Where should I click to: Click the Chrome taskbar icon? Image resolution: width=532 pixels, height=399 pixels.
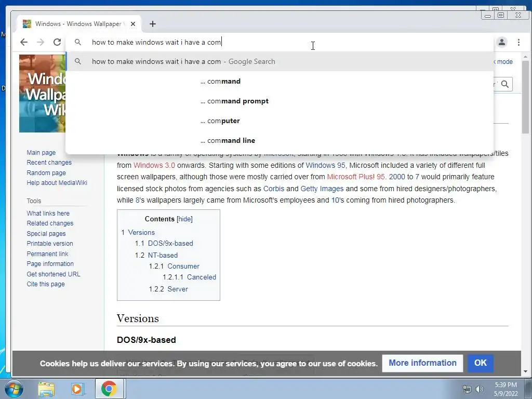coord(109,389)
